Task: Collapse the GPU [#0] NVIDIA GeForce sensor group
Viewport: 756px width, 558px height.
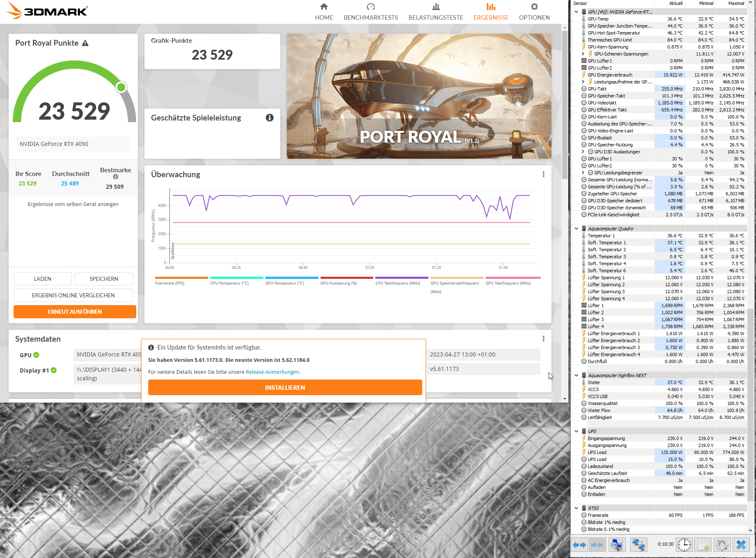Action: (576, 12)
